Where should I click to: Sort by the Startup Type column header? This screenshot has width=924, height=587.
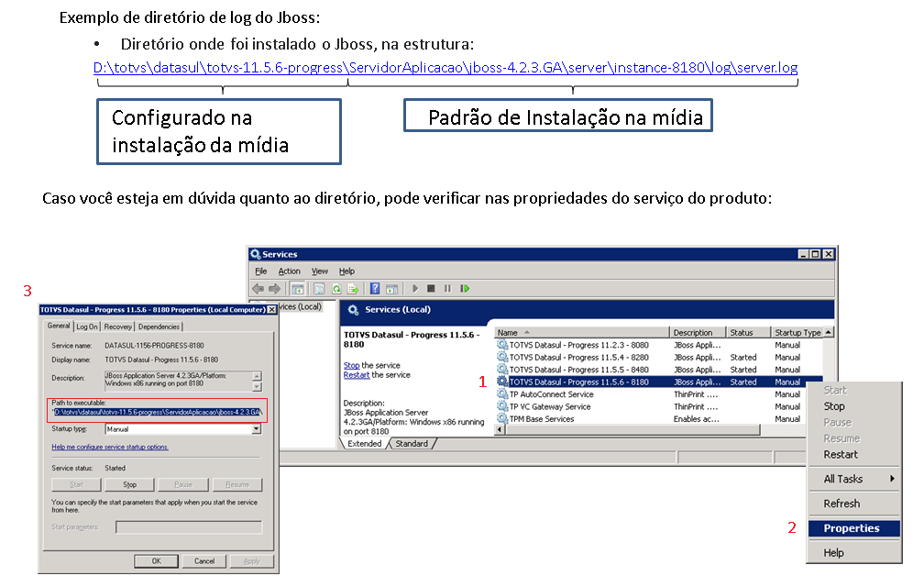coord(797,332)
